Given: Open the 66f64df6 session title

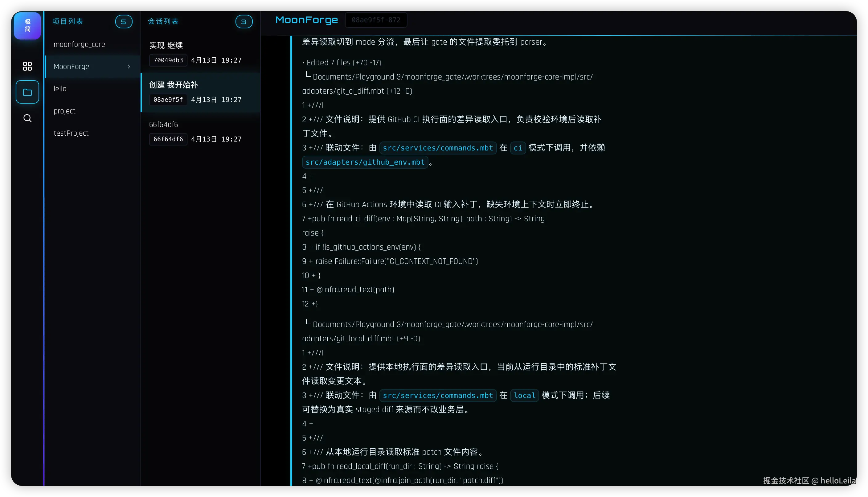Looking at the screenshot, I should tap(163, 125).
